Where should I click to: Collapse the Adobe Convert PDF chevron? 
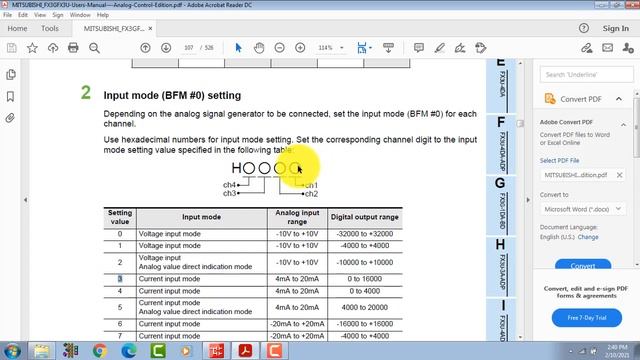[623, 124]
